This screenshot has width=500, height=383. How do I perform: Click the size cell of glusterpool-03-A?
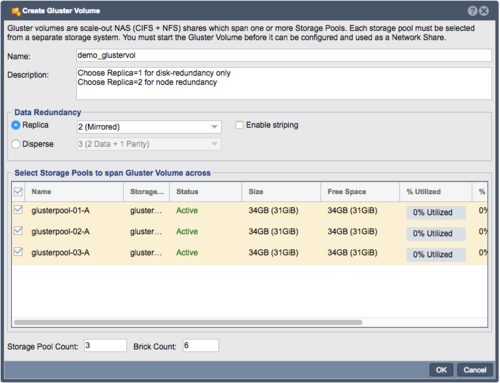point(273,253)
